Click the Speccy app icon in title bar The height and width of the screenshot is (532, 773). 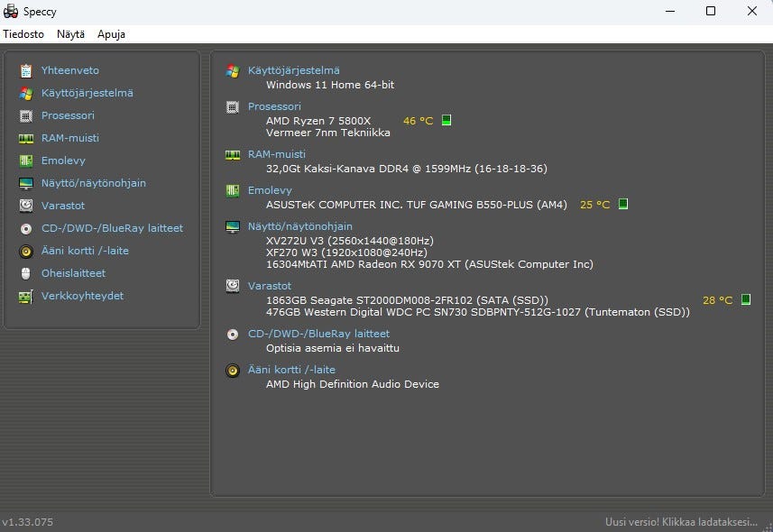10,11
